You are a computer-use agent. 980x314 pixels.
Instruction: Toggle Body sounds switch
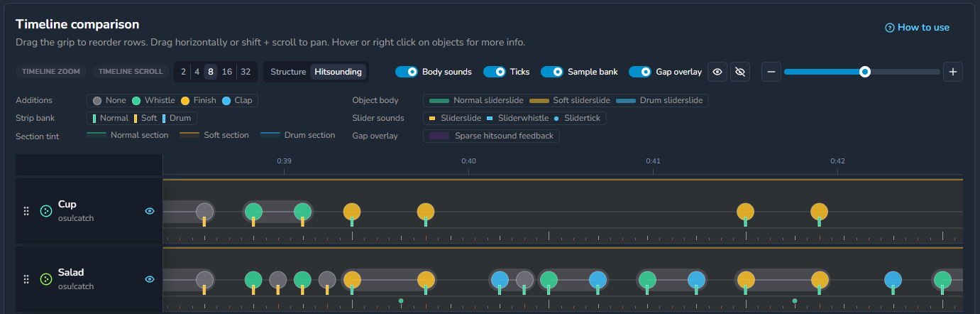point(407,72)
